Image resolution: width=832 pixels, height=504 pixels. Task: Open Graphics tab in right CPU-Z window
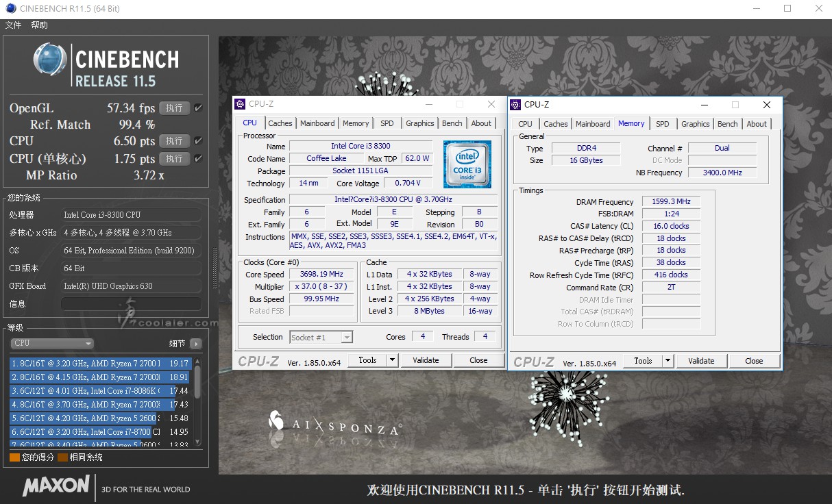[x=696, y=124]
